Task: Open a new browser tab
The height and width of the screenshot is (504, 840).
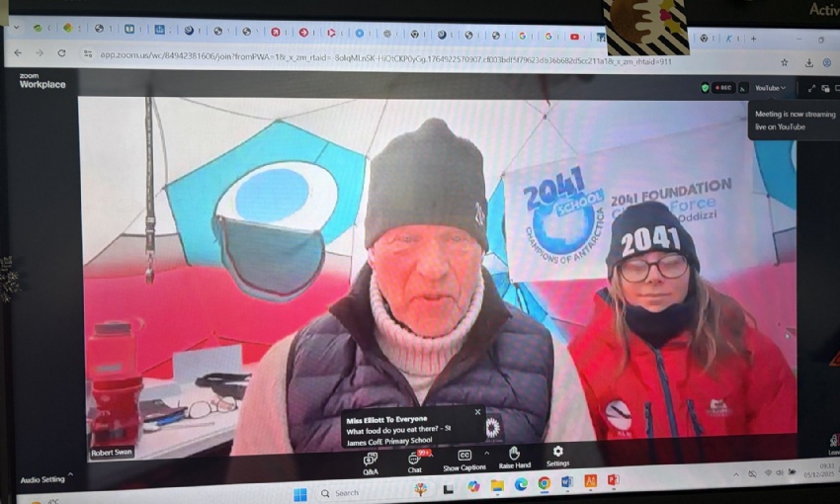Action: coord(753,39)
